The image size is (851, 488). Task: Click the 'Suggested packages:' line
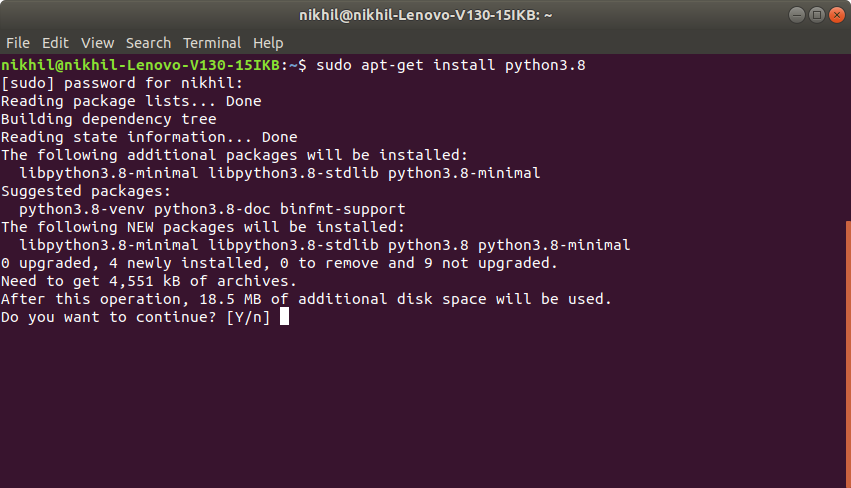point(86,191)
